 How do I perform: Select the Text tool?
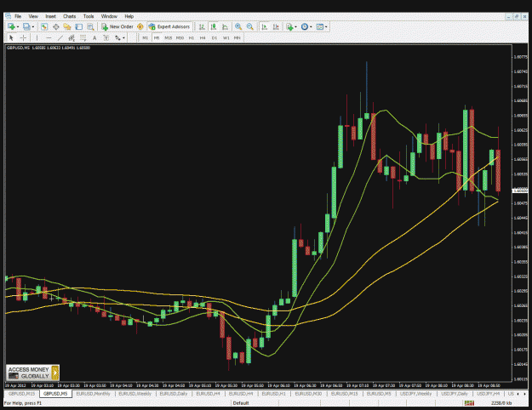(x=94, y=38)
